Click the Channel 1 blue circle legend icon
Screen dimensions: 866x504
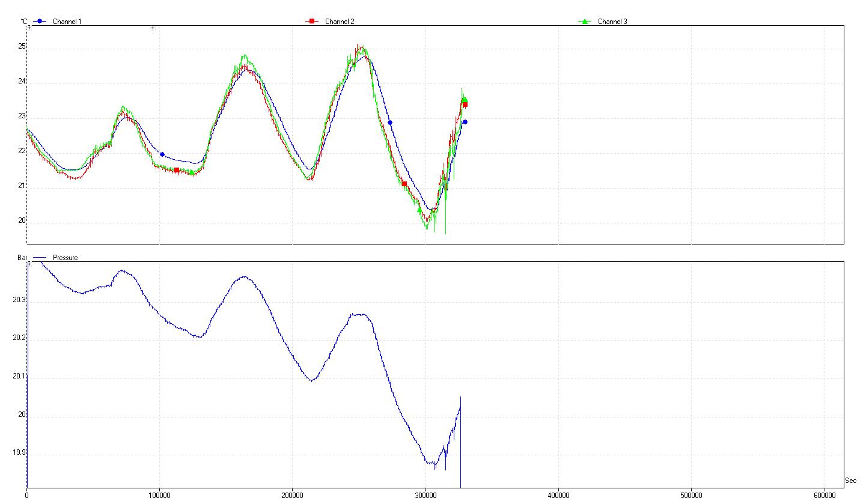(x=40, y=21)
